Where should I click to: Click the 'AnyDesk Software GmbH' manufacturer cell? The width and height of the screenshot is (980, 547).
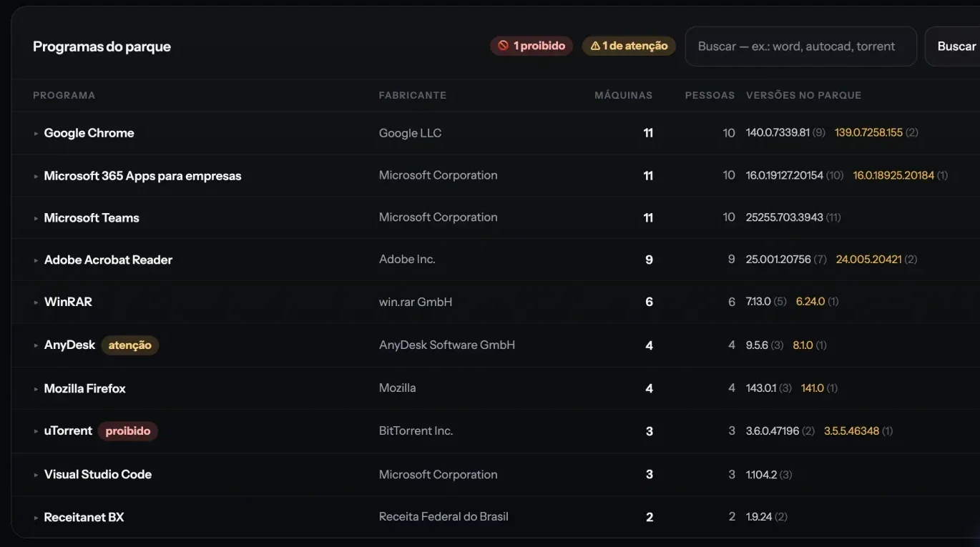447,345
